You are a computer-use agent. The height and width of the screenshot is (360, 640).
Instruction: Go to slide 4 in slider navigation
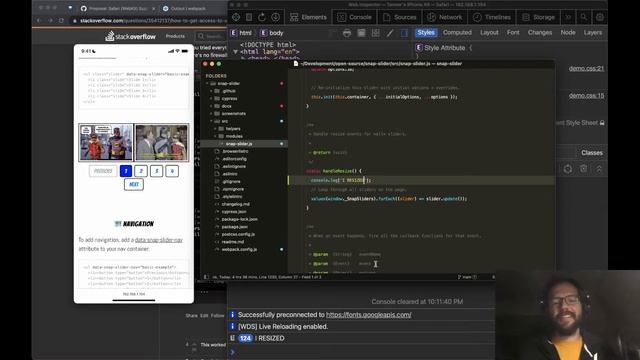point(172,171)
